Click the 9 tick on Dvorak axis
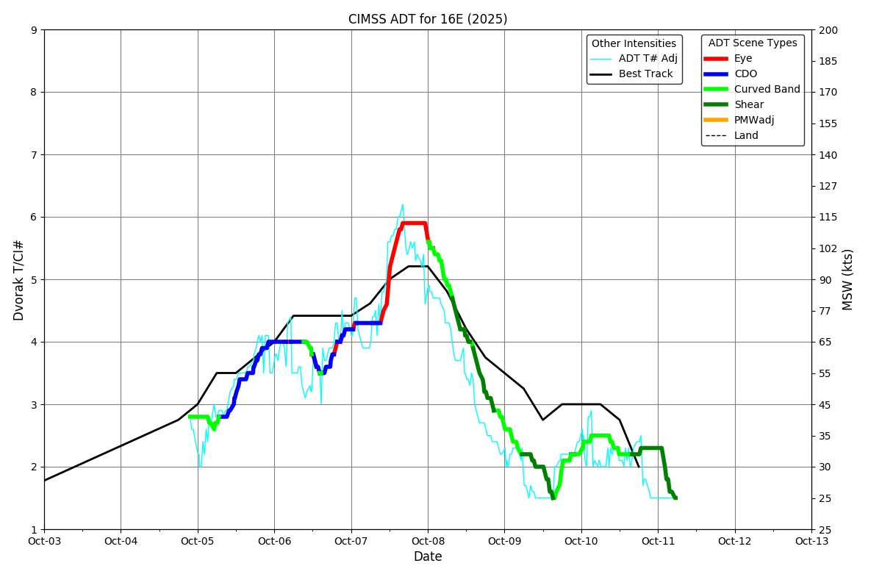The image size is (882, 588). 34,30
